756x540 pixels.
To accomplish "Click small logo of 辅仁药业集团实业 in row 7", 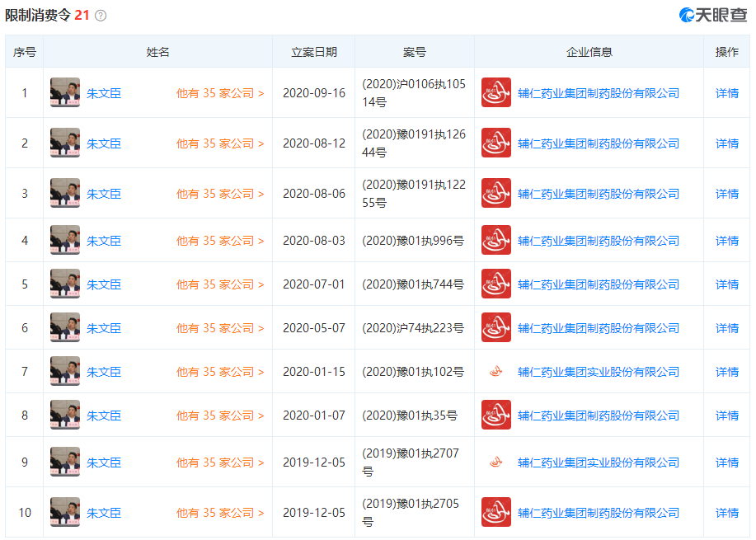I will (x=496, y=372).
